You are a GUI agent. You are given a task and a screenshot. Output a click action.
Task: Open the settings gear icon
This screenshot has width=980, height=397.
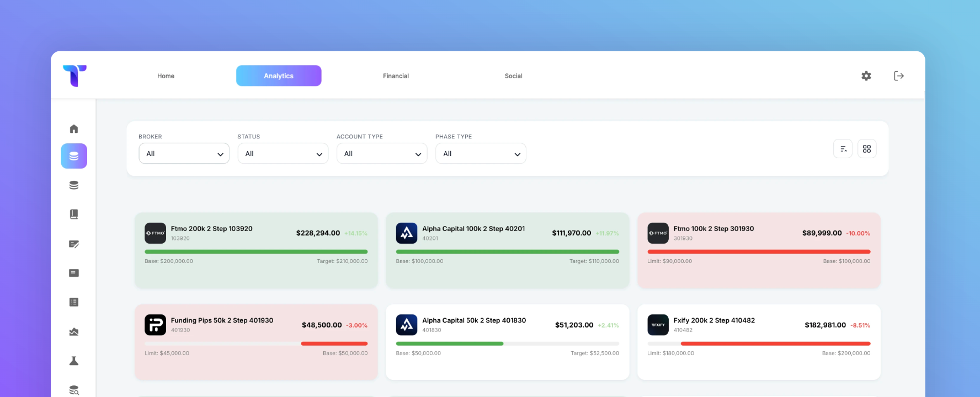click(866, 76)
